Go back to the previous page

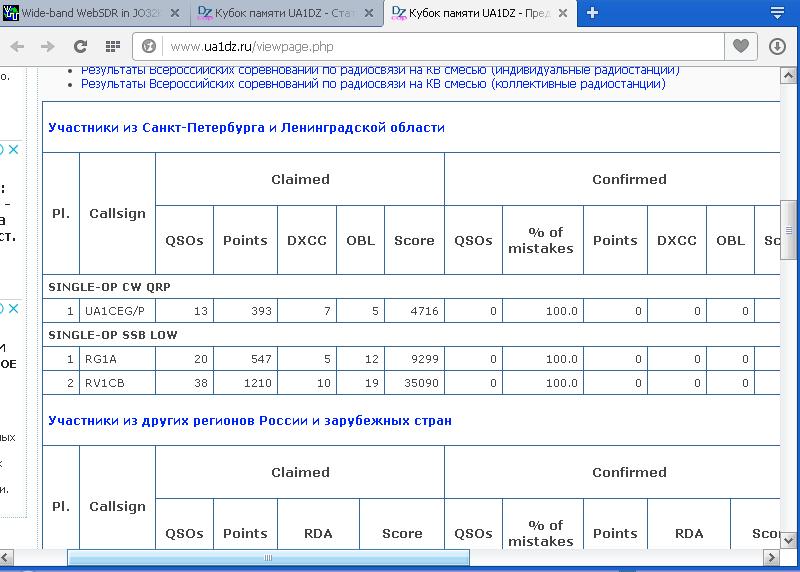(17, 47)
